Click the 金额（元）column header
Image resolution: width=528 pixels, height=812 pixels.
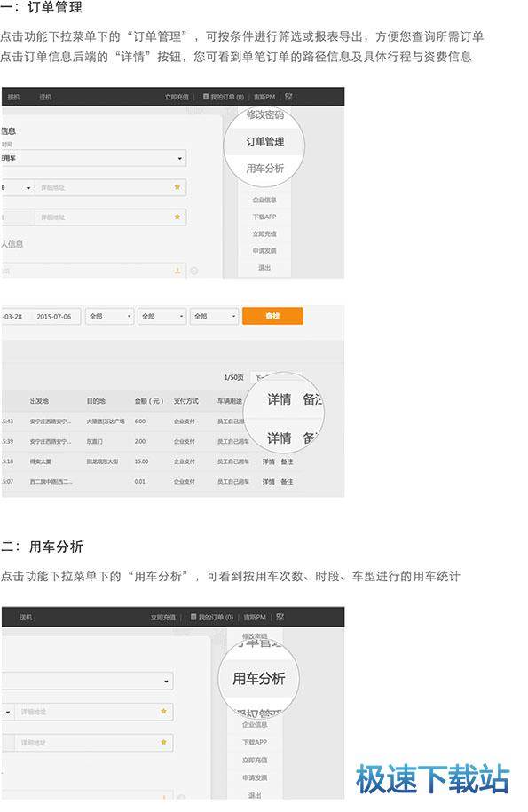point(149,401)
